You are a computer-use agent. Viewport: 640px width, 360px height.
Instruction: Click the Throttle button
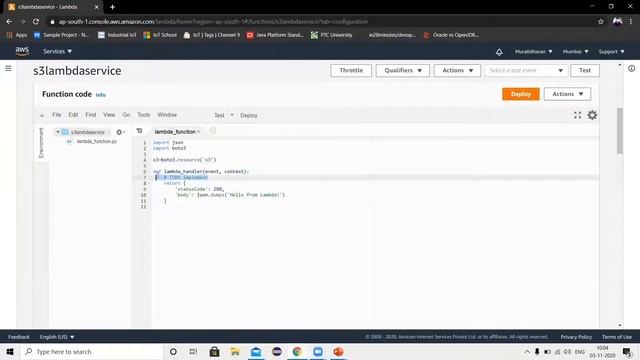[x=351, y=70]
